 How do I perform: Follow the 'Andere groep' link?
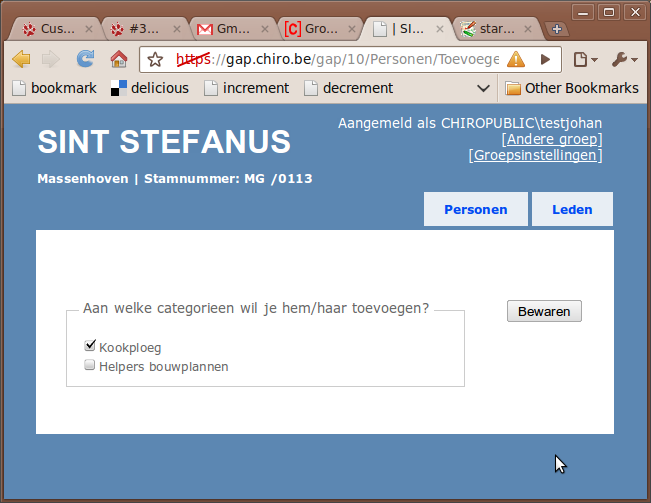pyautogui.click(x=552, y=139)
